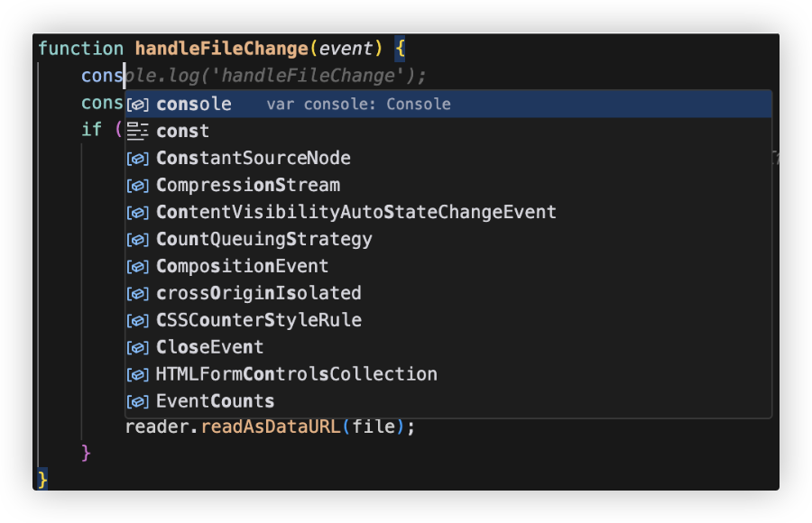The height and width of the screenshot is (523, 812).
Task: Select CSSCounterStyleRule in the suggestion list
Action: click(x=258, y=320)
